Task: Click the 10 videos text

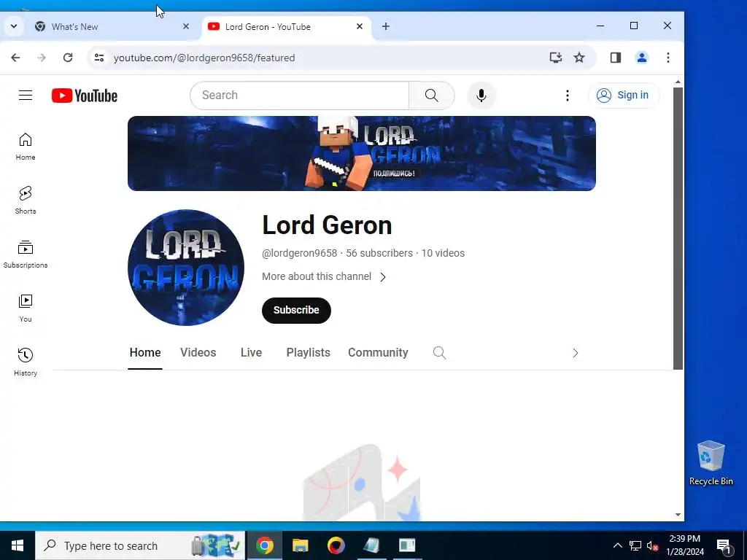Action: (x=443, y=253)
